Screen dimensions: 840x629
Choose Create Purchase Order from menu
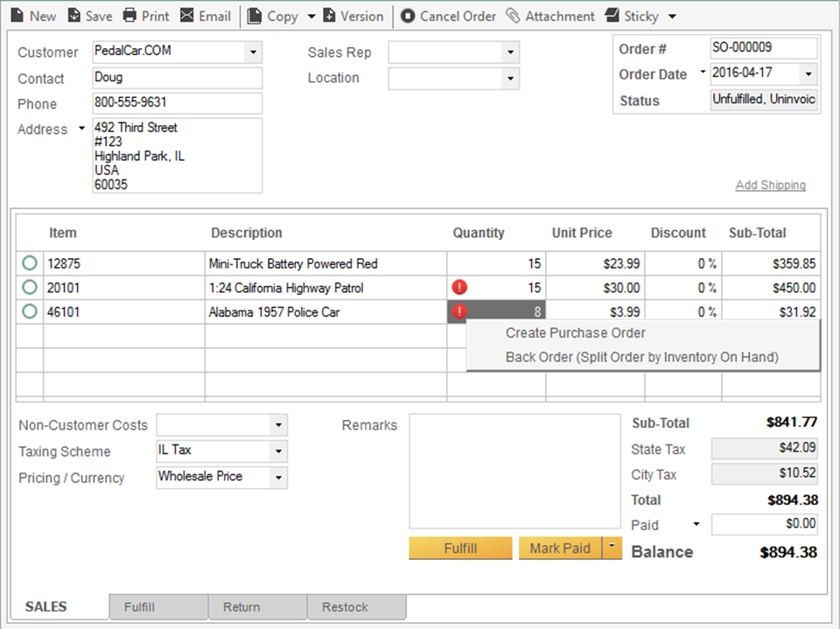tap(576, 332)
